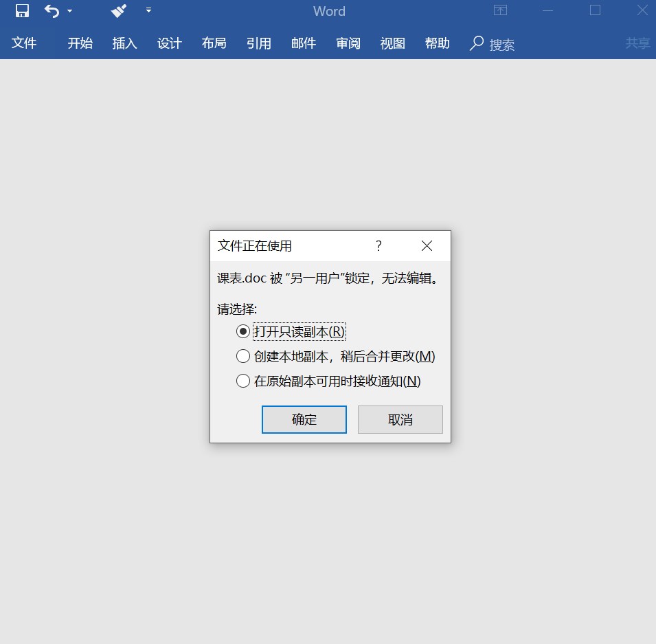The height and width of the screenshot is (644, 656).
Task: Switch to the 审阅 ribbon tab
Action: [348, 43]
